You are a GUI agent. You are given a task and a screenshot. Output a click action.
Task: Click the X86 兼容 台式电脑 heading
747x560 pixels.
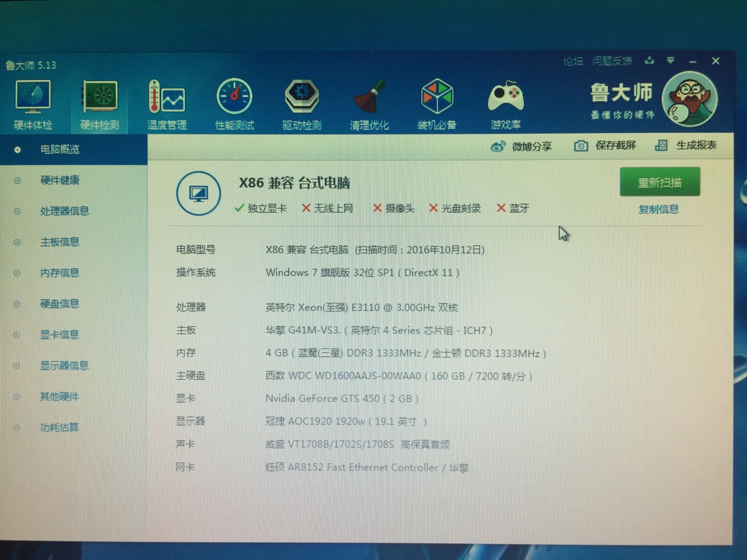click(x=294, y=183)
